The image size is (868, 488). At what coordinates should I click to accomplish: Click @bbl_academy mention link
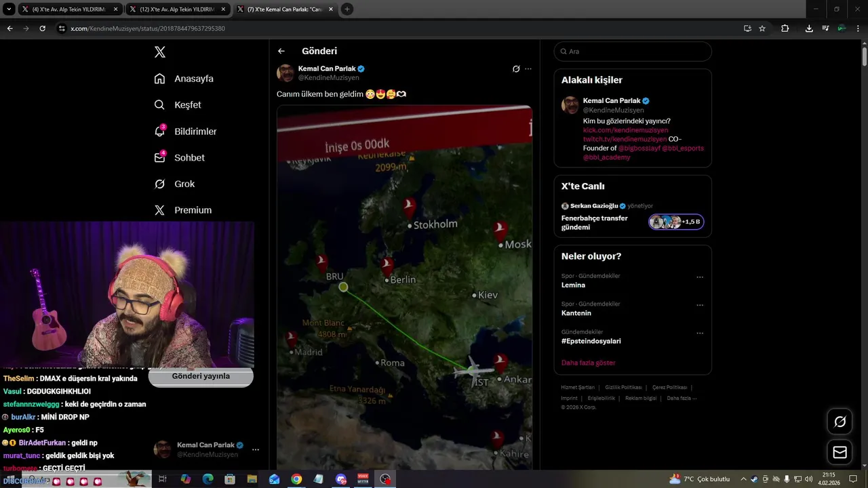[606, 157]
